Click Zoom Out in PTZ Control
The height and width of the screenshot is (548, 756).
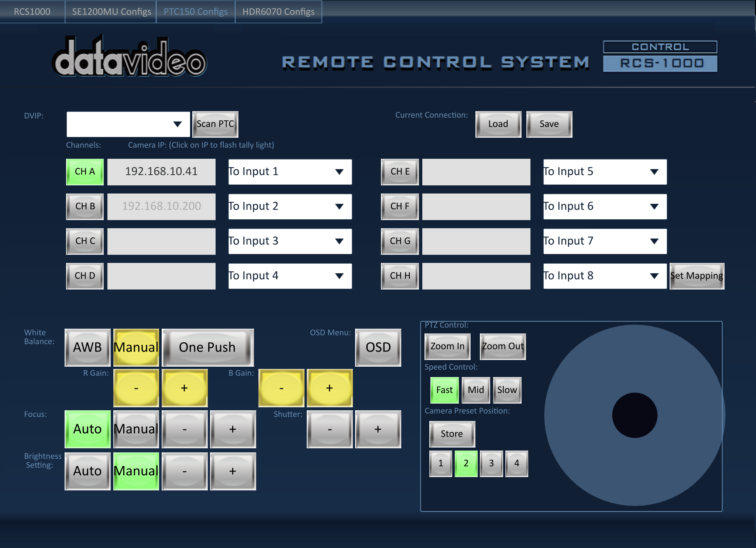point(503,346)
